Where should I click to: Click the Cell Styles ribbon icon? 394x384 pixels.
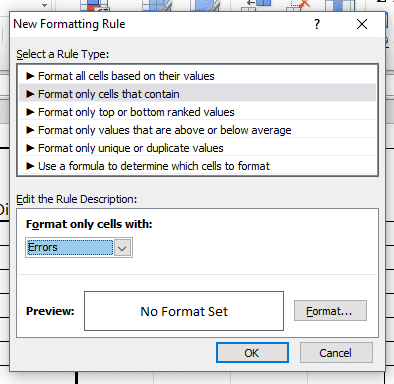(x=205, y=6)
